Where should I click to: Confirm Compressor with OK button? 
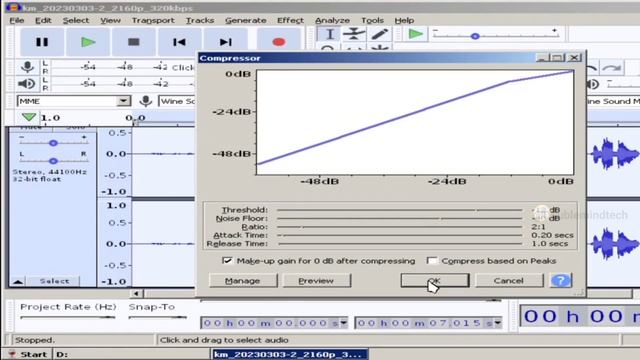(x=435, y=280)
